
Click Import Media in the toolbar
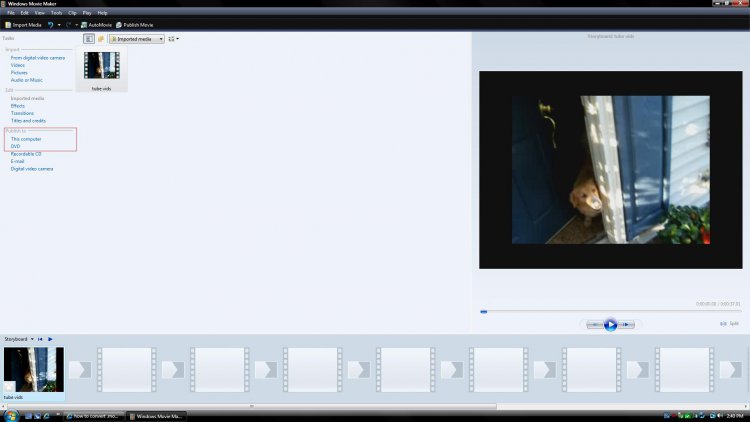(23, 25)
